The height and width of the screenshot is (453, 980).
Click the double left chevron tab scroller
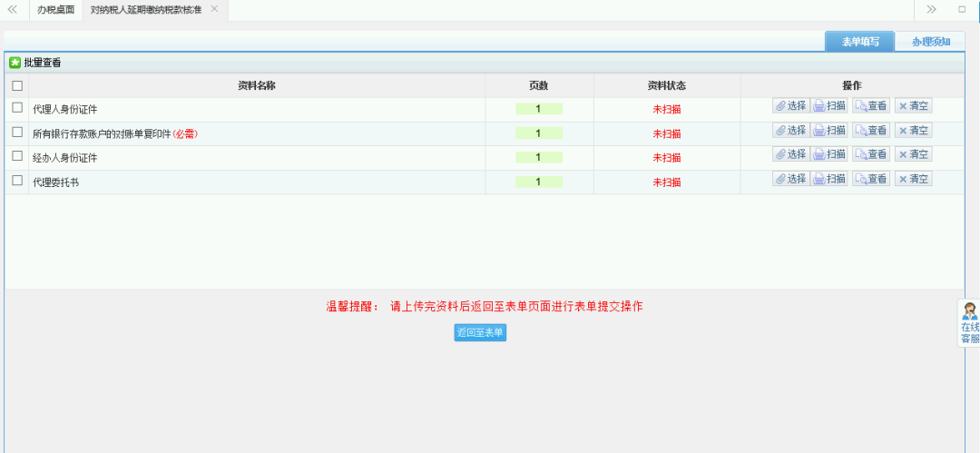pyautogui.click(x=12, y=9)
